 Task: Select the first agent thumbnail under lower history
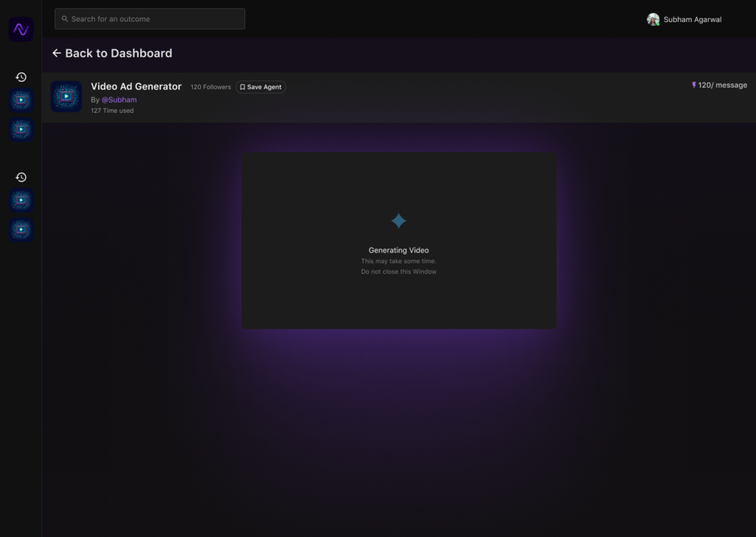coord(21,201)
